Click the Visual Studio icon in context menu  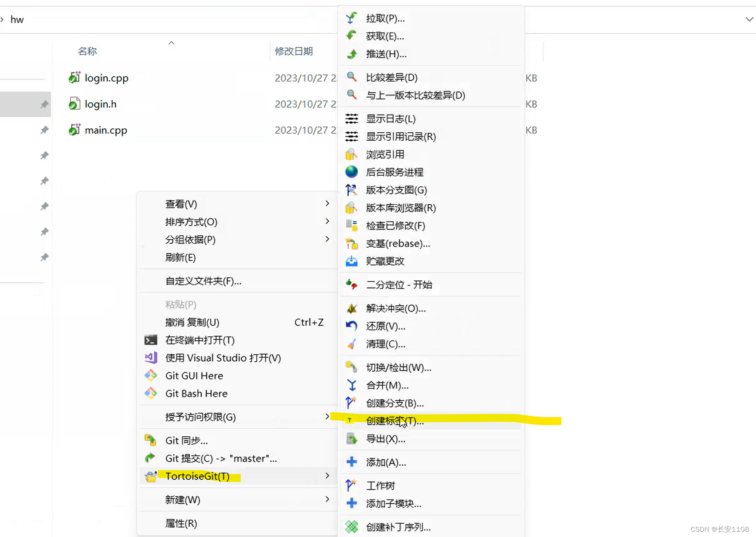coord(151,358)
